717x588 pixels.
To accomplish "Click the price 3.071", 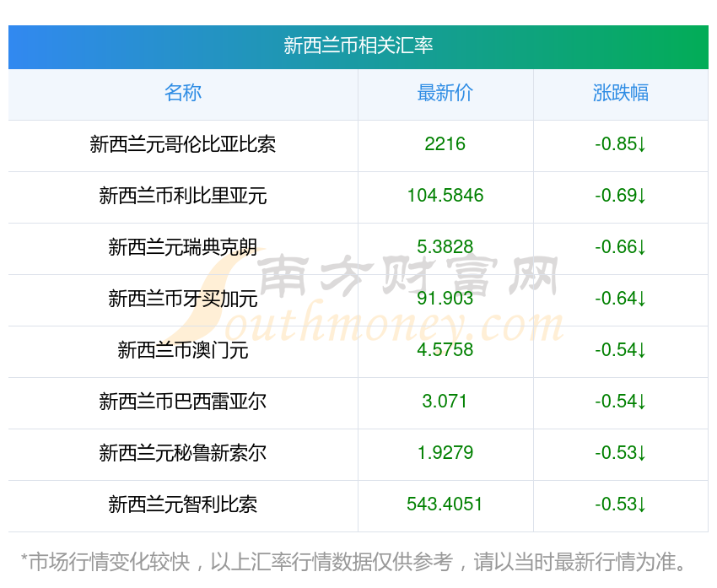I will [x=445, y=402].
